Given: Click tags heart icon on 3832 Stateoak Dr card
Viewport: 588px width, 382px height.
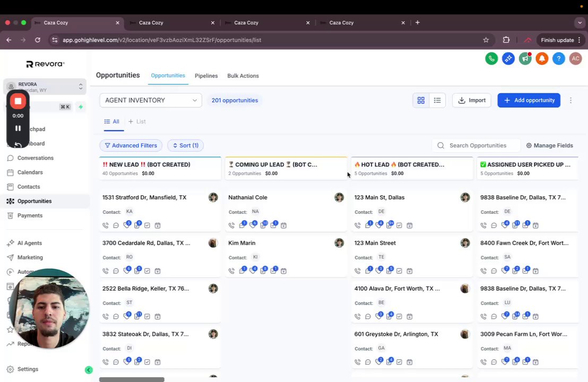Looking at the screenshot, I should [x=127, y=361].
